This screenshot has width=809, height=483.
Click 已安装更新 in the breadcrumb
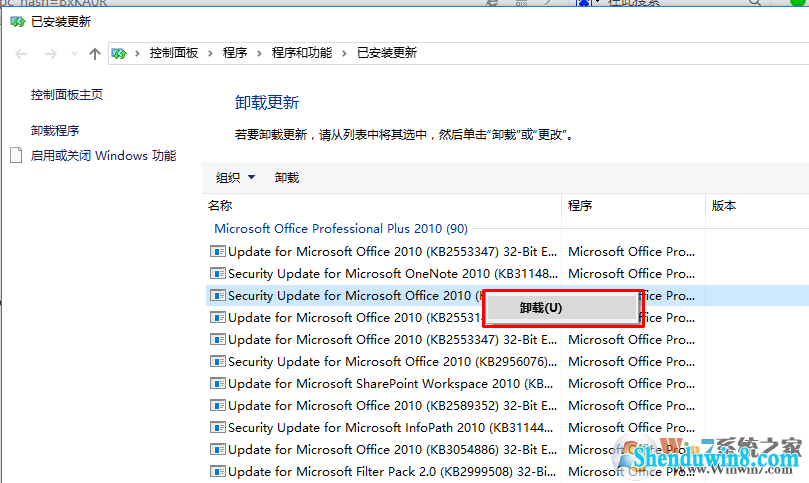point(387,53)
